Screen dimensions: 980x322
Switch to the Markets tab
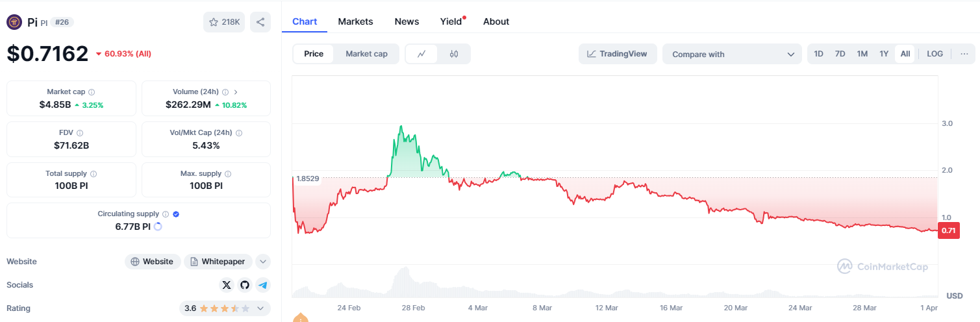(x=355, y=21)
